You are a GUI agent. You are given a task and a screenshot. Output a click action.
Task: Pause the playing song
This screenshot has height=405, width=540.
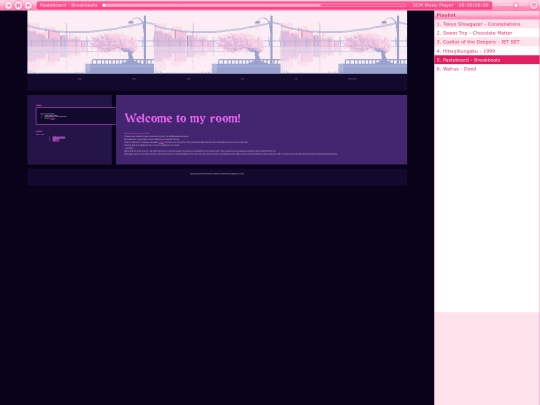pos(18,5)
